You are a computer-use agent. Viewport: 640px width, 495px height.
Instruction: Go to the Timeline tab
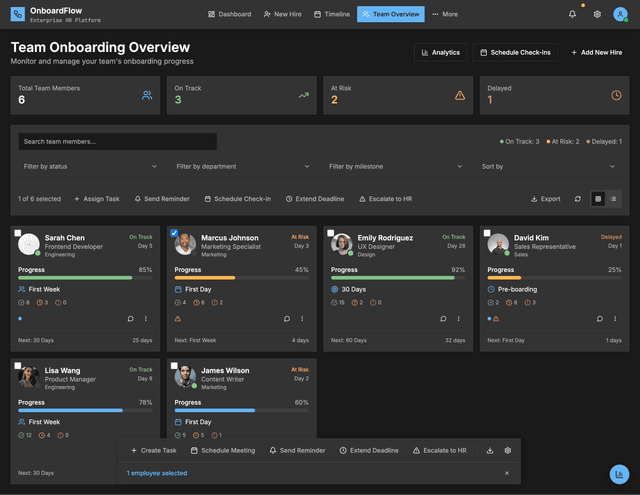pos(332,14)
